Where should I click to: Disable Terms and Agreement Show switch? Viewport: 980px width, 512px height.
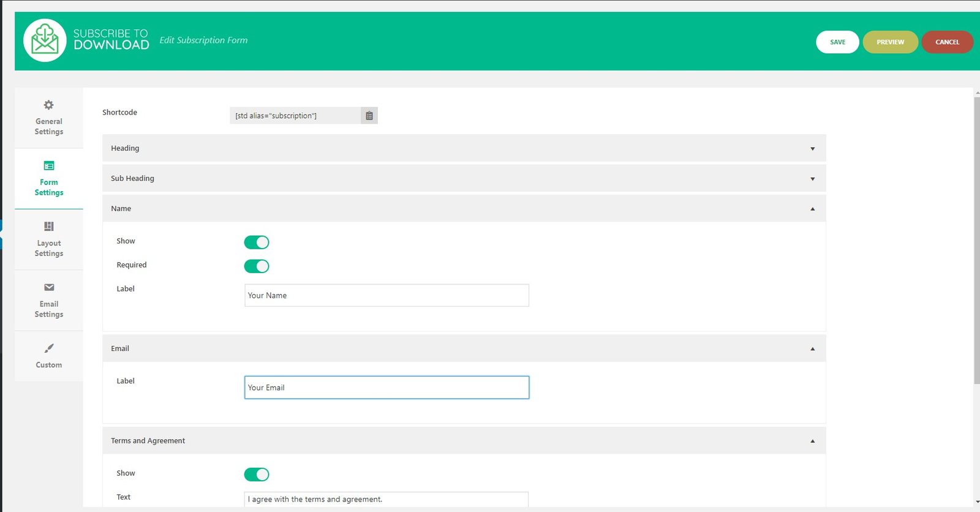pos(257,475)
